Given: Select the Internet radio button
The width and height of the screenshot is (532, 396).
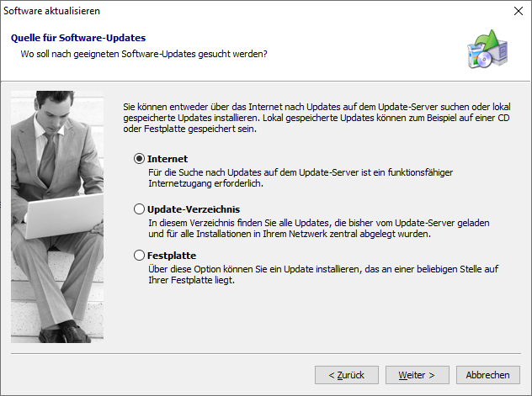Looking at the screenshot, I should [140, 159].
